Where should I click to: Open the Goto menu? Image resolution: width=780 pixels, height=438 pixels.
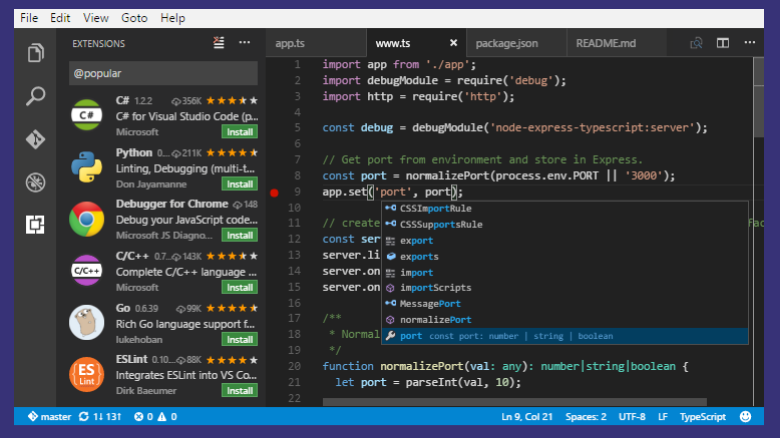tap(134, 18)
